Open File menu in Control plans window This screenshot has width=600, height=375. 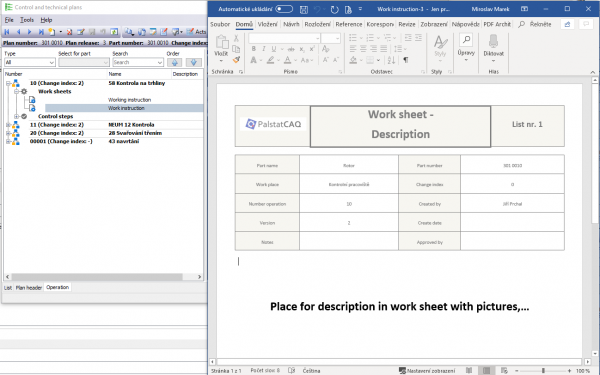pos(9,20)
